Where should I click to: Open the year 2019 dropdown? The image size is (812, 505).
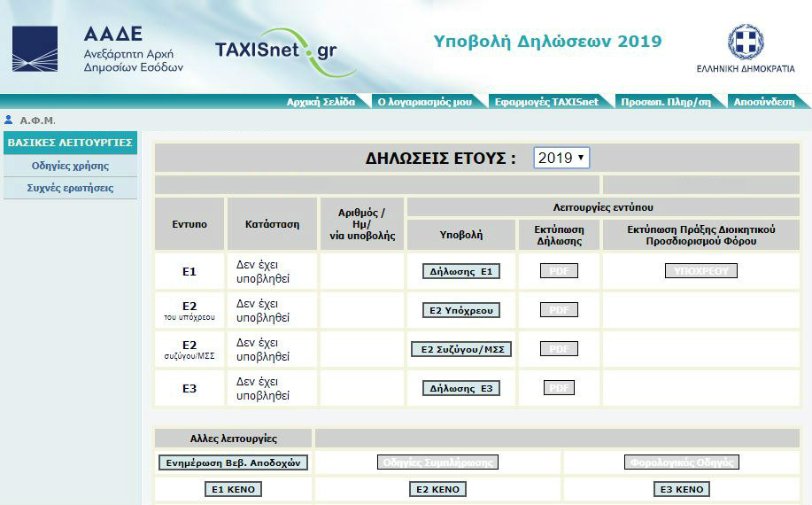(561, 158)
